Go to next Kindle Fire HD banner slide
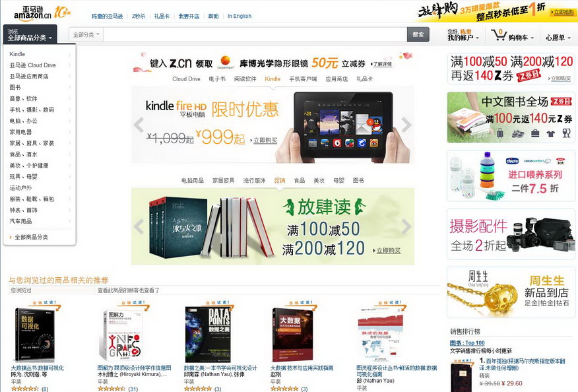The image size is (578, 392). (406, 125)
